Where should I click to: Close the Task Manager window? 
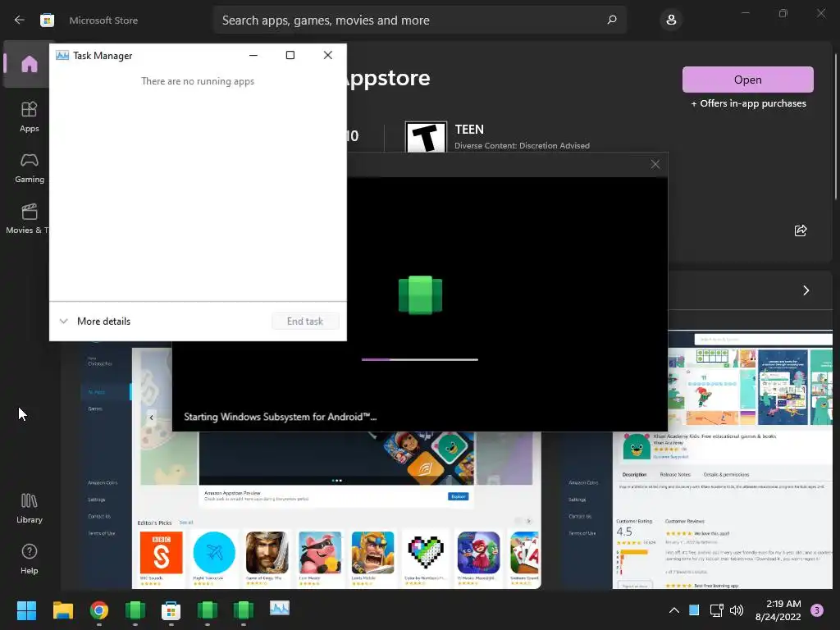(x=328, y=55)
